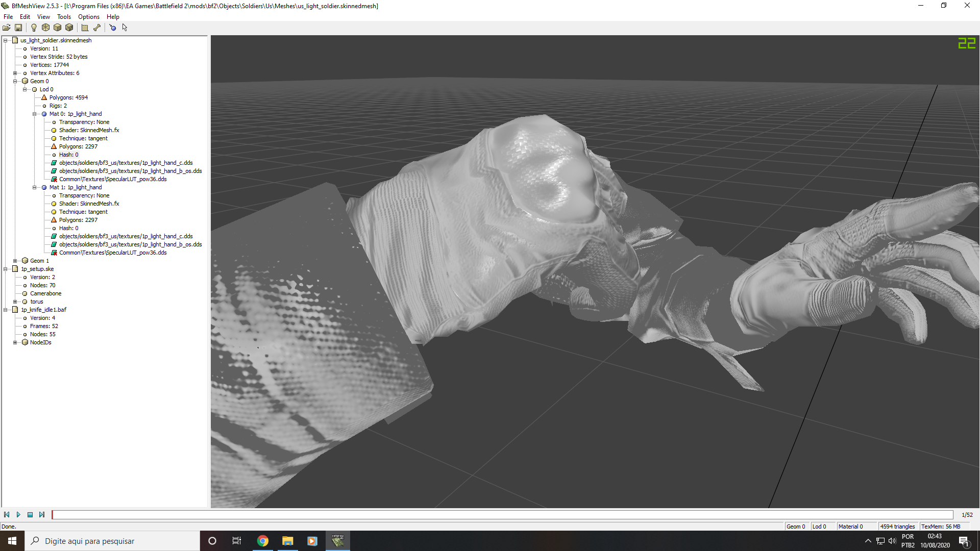Open the View menu
This screenshot has width=980, height=551.
coord(43,17)
